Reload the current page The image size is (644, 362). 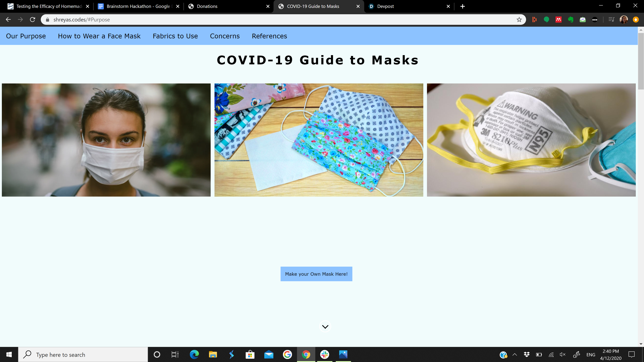click(x=33, y=20)
